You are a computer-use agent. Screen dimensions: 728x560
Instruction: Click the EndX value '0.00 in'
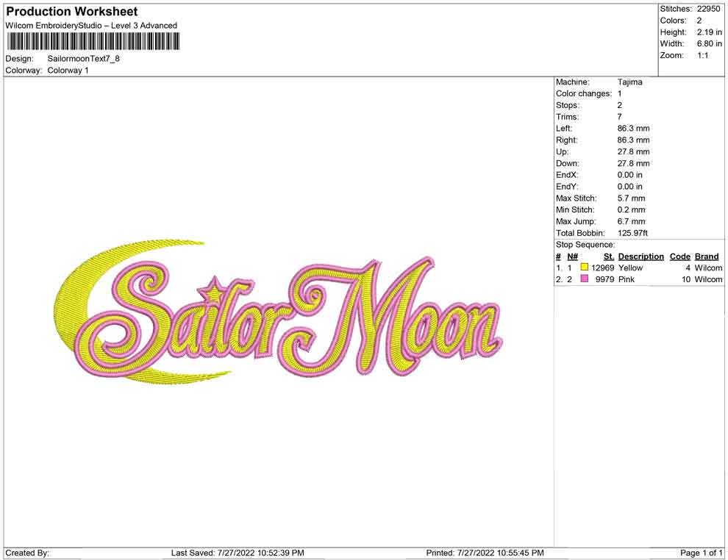pyautogui.click(x=630, y=175)
